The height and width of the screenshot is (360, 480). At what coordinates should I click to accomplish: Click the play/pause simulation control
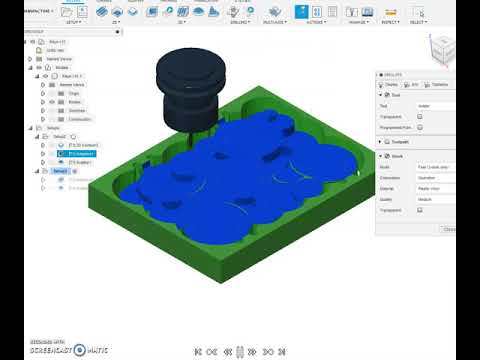pyautogui.click(x=240, y=352)
